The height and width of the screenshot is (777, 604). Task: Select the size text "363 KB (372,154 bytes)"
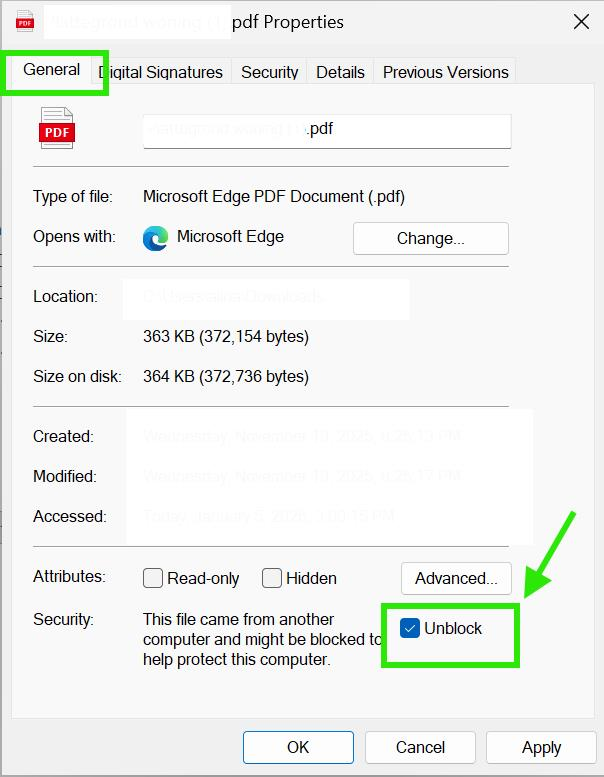pos(226,336)
